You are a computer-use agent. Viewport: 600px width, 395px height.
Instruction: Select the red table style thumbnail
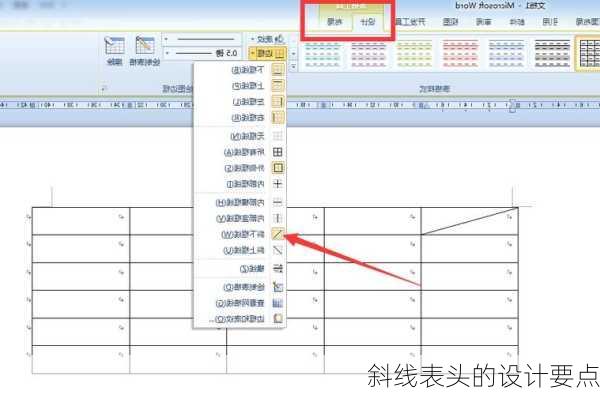460,54
